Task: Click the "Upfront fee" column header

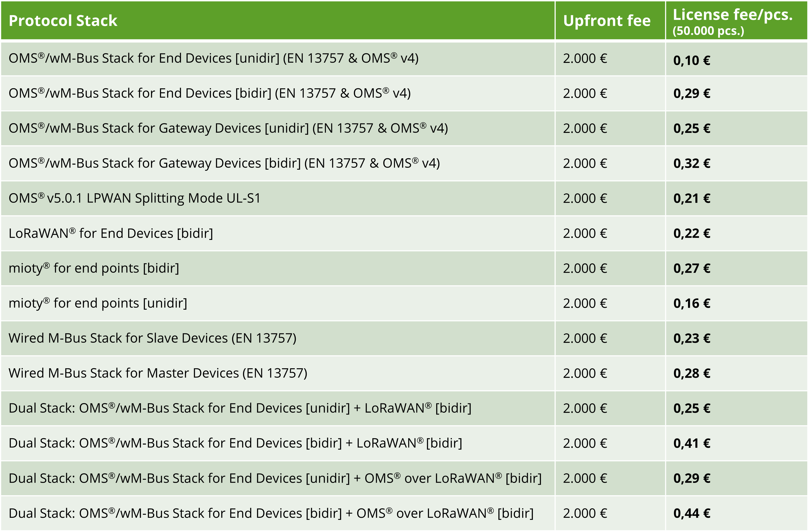Action: tap(606, 21)
